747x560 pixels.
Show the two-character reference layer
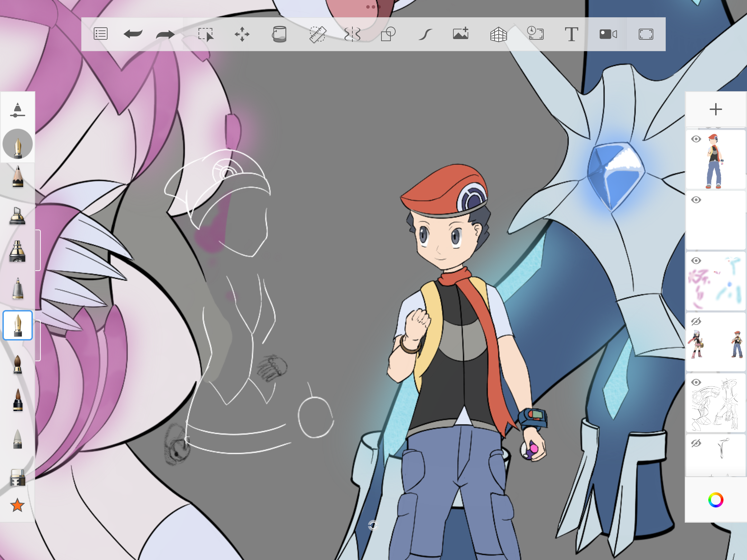pos(696,321)
